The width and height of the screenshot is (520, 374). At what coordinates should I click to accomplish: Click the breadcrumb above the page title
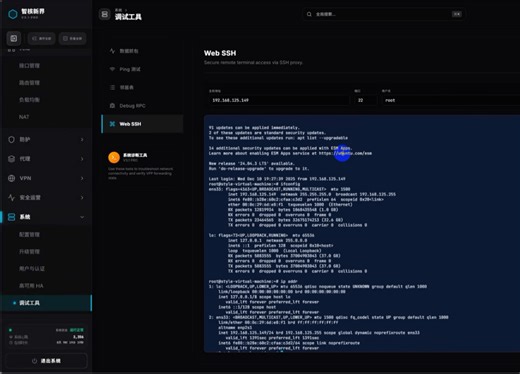[121, 10]
